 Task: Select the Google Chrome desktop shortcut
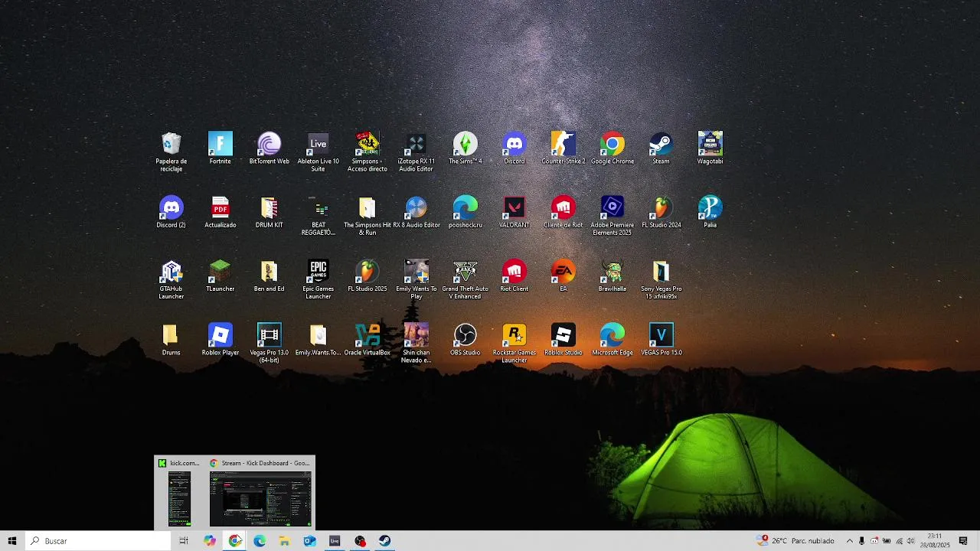click(x=612, y=148)
